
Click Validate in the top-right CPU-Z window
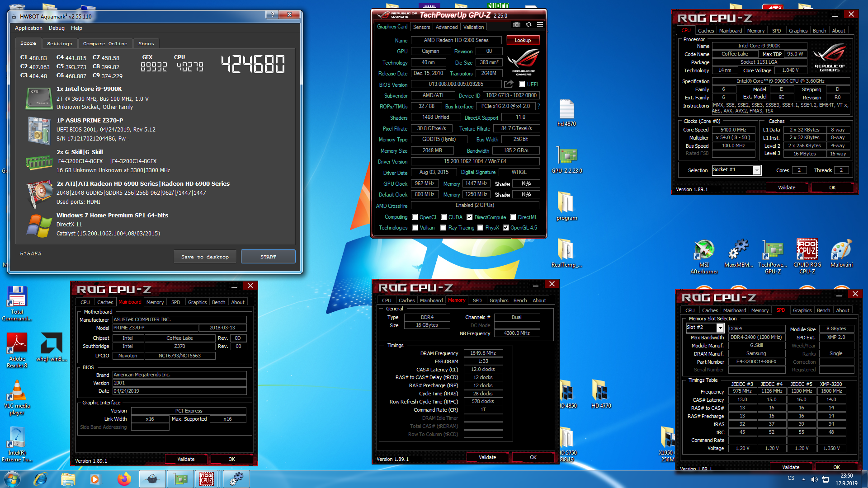[x=787, y=188]
